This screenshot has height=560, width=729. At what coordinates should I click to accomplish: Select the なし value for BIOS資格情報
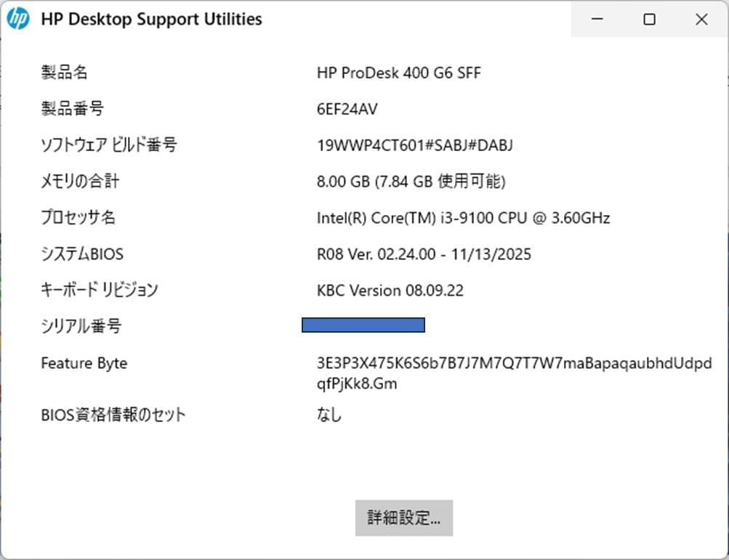point(329,415)
